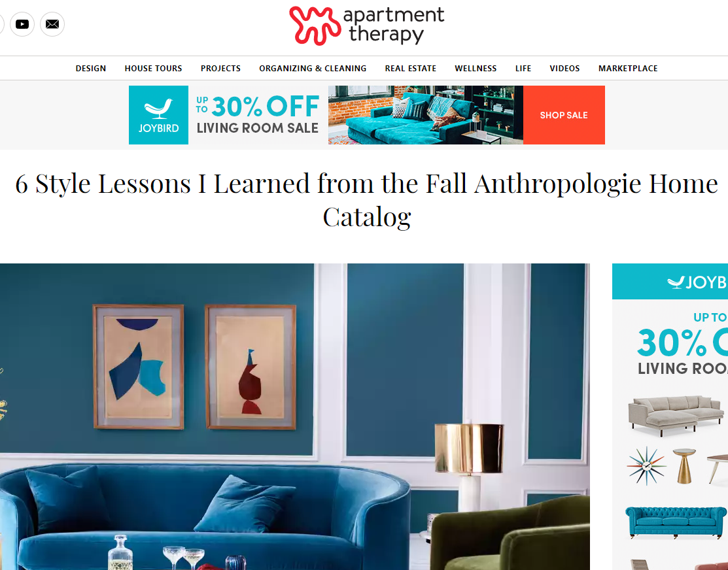The height and width of the screenshot is (570, 728).
Task: Go to the Videos section
Action: point(564,68)
